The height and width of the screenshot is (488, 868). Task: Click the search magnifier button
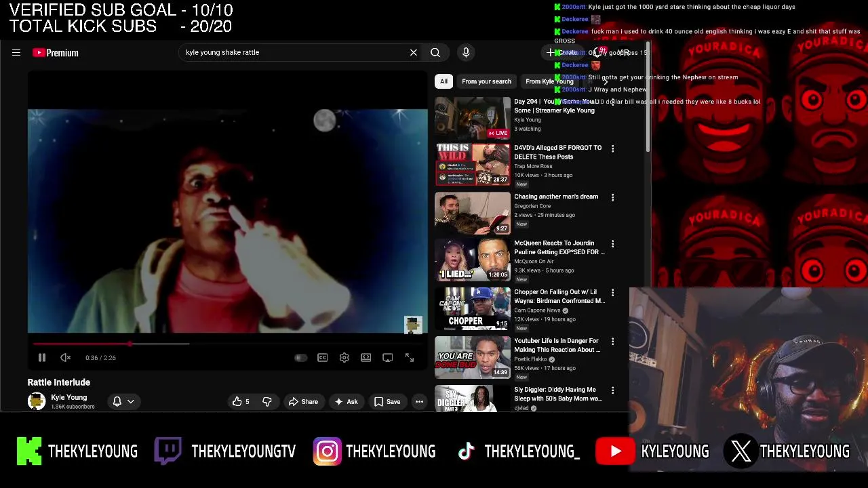point(435,52)
